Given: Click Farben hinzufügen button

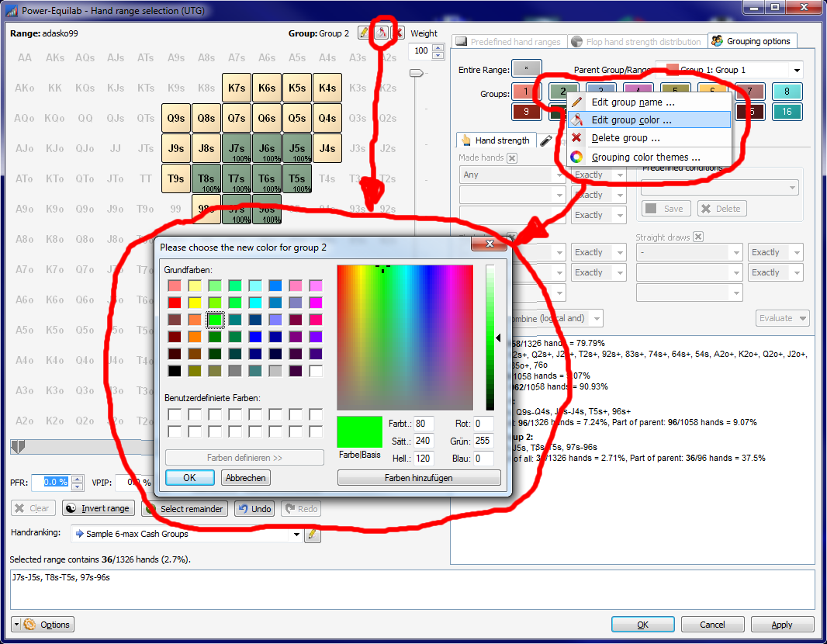Looking at the screenshot, I should pyautogui.click(x=419, y=478).
